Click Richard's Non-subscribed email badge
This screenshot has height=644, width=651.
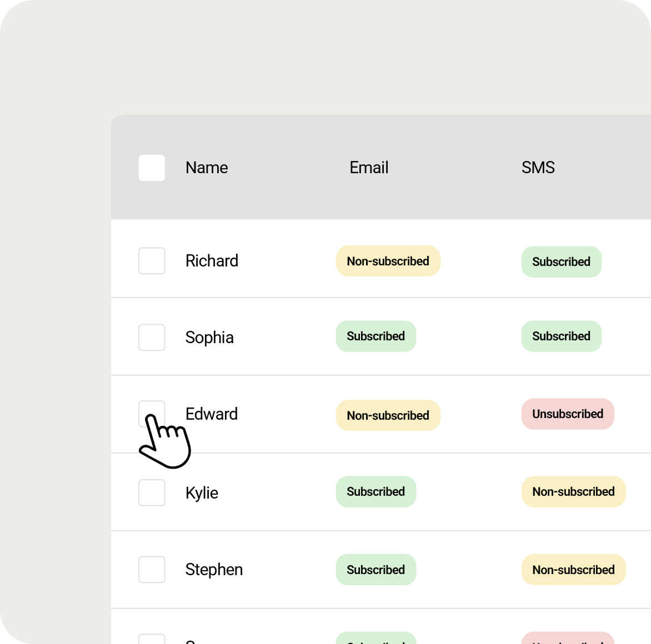tap(388, 261)
